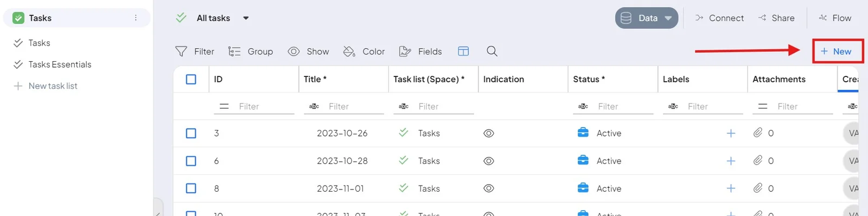The width and height of the screenshot is (868, 216).
Task: Click the Title column filter field
Action: (355, 107)
